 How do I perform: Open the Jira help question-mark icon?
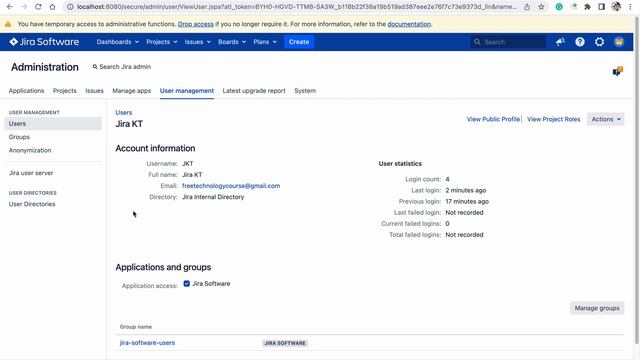580,42
